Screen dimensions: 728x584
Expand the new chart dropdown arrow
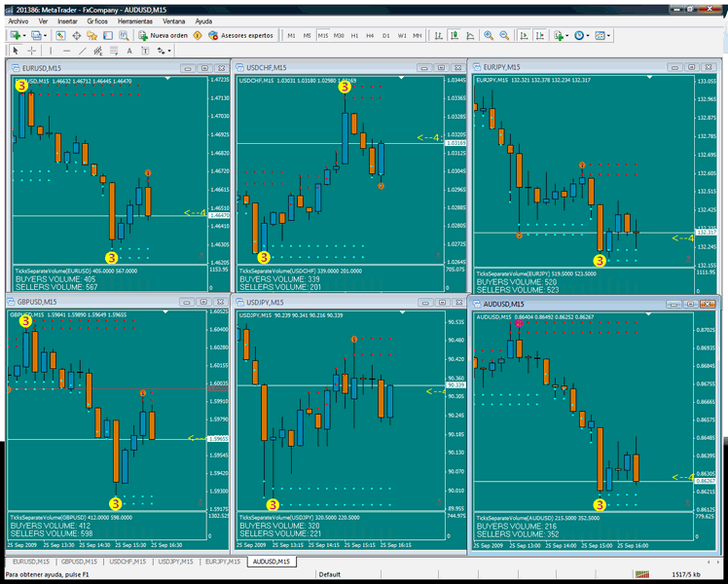(22, 35)
